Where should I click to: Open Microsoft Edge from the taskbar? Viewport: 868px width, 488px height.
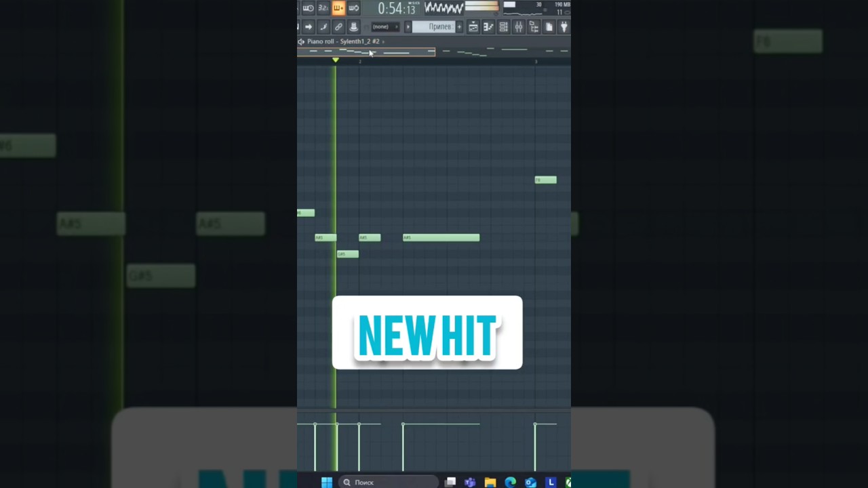click(511, 482)
